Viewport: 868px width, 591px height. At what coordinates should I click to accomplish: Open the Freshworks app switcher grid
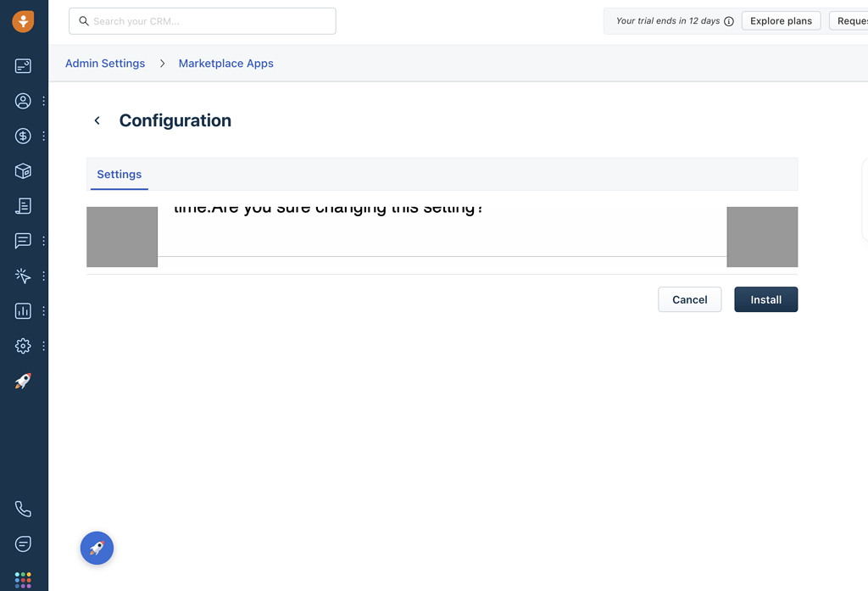coord(23,579)
